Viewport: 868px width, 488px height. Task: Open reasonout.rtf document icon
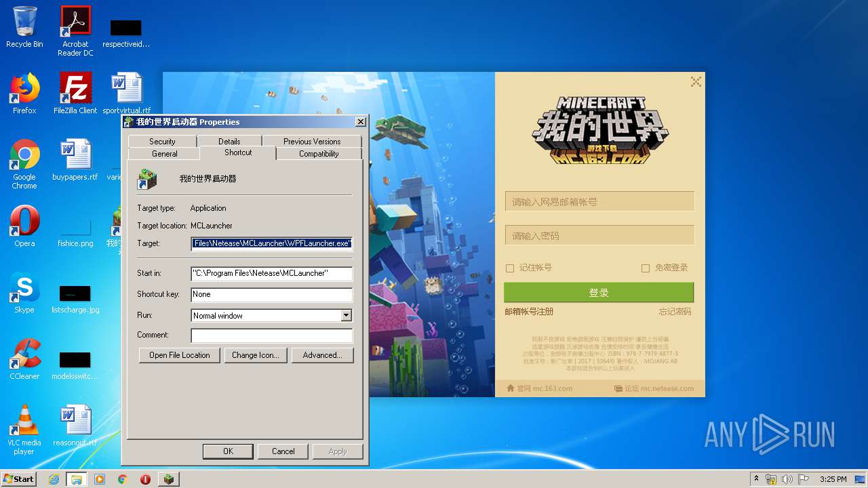click(x=75, y=426)
